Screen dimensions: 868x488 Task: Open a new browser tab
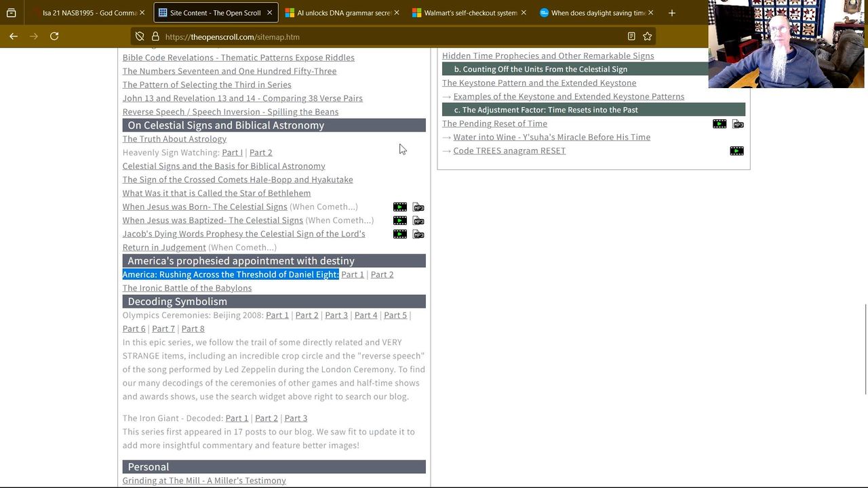coord(671,13)
